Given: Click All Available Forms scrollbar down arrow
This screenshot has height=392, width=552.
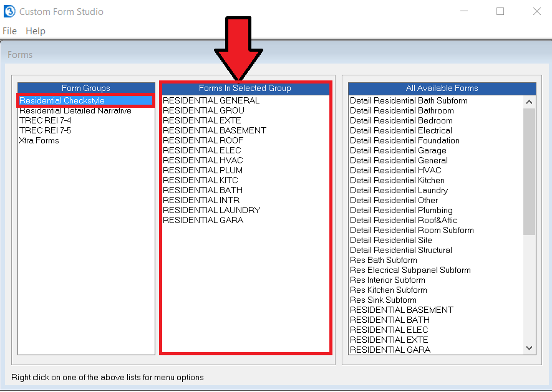Looking at the screenshot, I should point(529,348).
